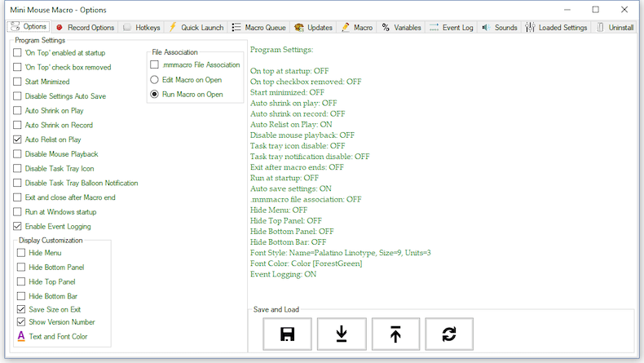The image size is (644, 363).
Task: Click 'Font Style: Name=Palatino Linotype' line
Action: tap(341, 253)
